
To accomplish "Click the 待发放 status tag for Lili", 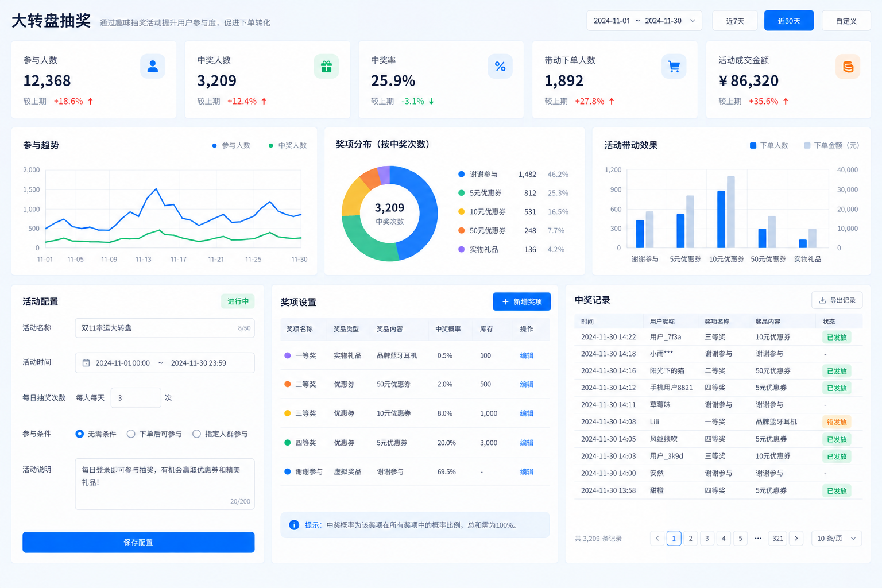I will pyautogui.click(x=837, y=422).
